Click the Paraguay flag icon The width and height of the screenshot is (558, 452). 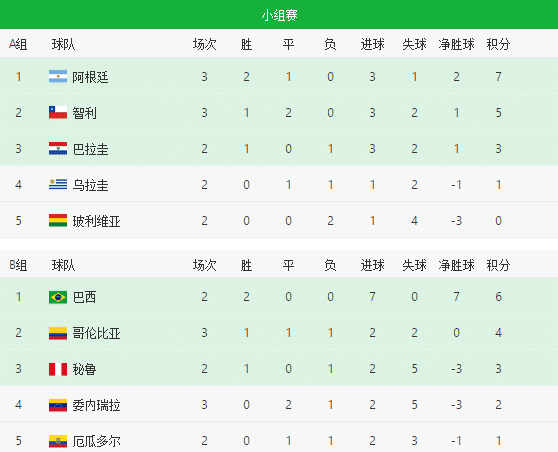click(x=58, y=148)
